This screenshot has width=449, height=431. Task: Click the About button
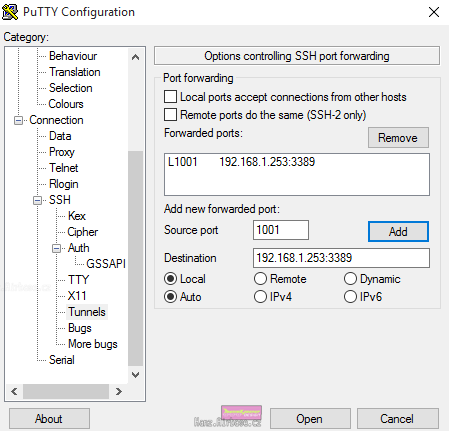49,419
